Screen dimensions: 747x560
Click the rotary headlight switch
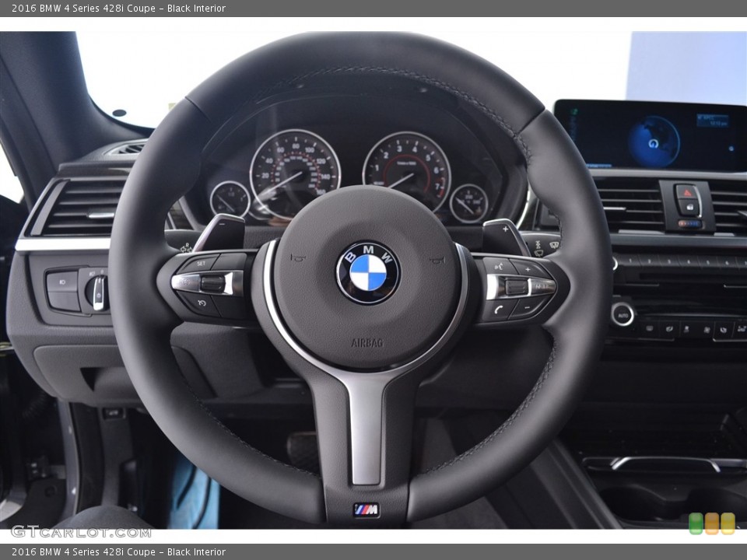[x=97, y=292]
